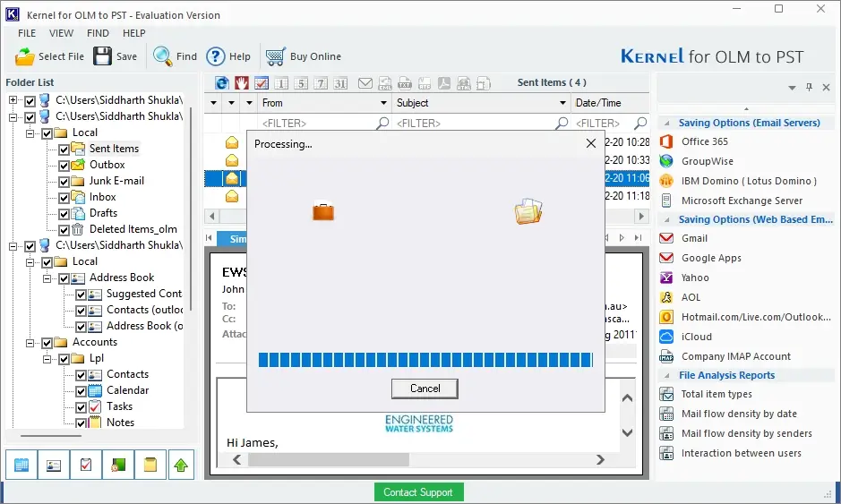
Task: Click the Save floppy disk icon
Action: pos(102,56)
